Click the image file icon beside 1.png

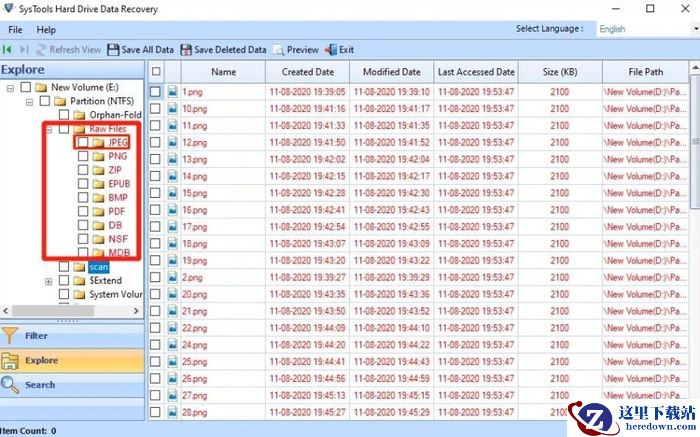coord(172,92)
